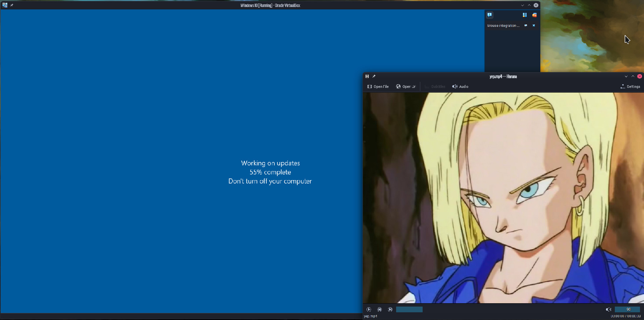Skip to next file in Haruna
Screen dimensions: 644x320
(390, 310)
